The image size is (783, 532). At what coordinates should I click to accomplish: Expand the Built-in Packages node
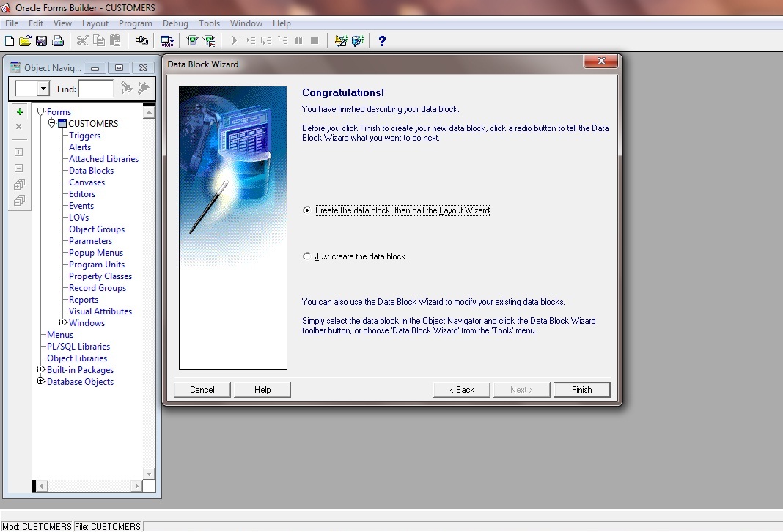pos(41,369)
